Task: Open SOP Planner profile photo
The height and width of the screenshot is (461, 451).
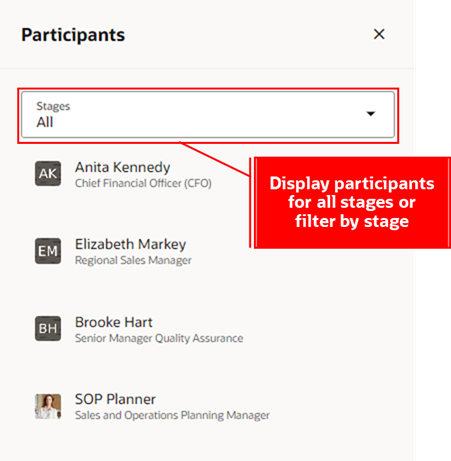Action: click(x=48, y=406)
